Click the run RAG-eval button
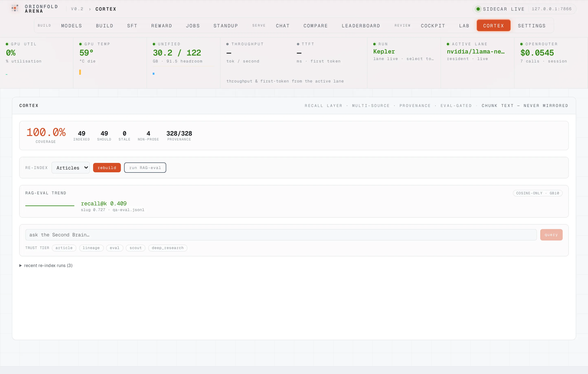This screenshot has width=588, height=374. [x=145, y=168]
